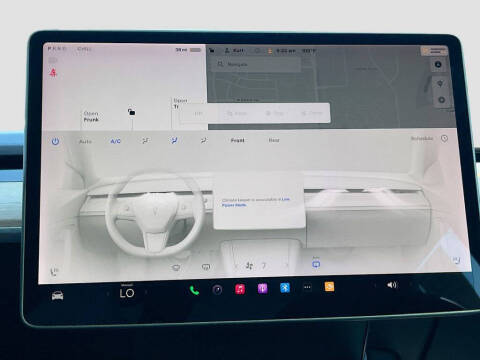Increase fan speed with the right arrow
The width and height of the screenshot is (480, 360).
pyautogui.click(x=286, y=265)
